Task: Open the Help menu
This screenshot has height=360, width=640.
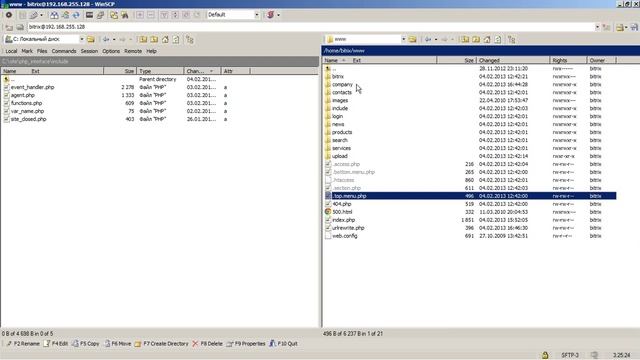Action: (x=151, y=51)
